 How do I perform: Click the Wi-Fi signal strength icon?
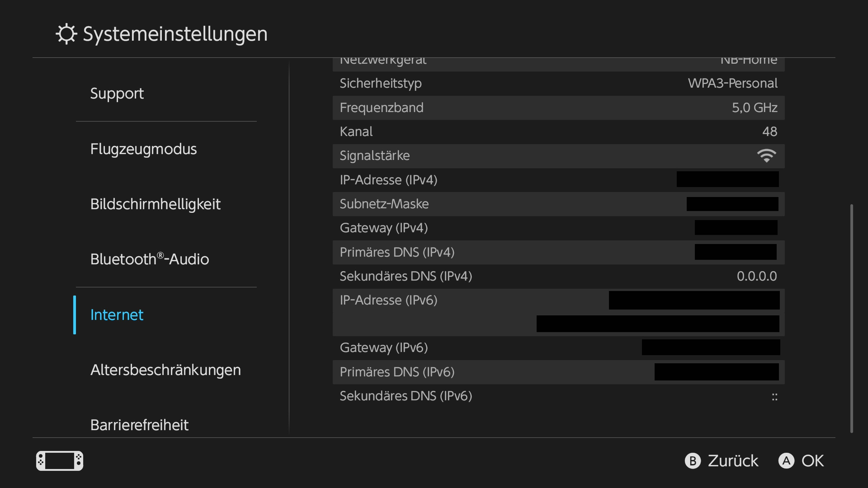(767, 156)
